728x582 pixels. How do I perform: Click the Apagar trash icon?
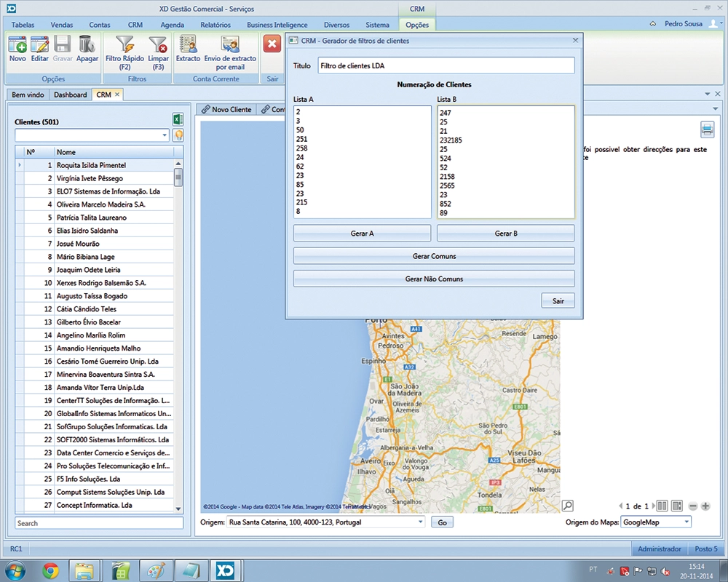[x=87, y=45]
